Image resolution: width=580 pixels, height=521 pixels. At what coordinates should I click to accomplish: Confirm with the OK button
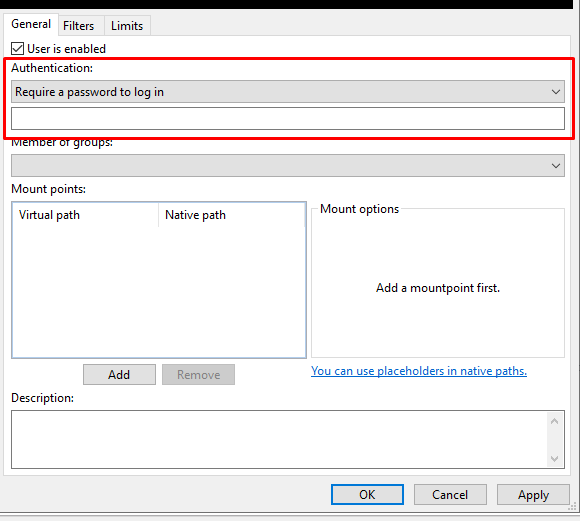click(x=367, y=494)
